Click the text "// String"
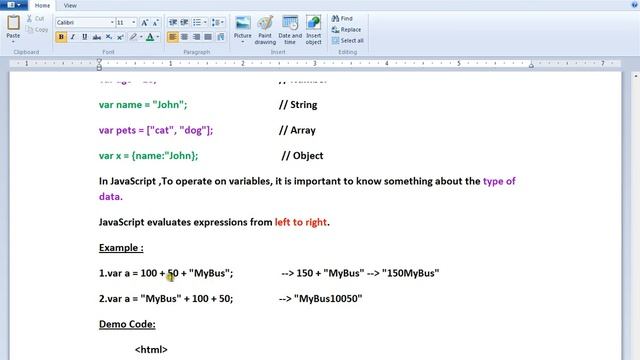The height and width of the screenshot is (360, 640). pyautogui.click(x=298, y=105)
